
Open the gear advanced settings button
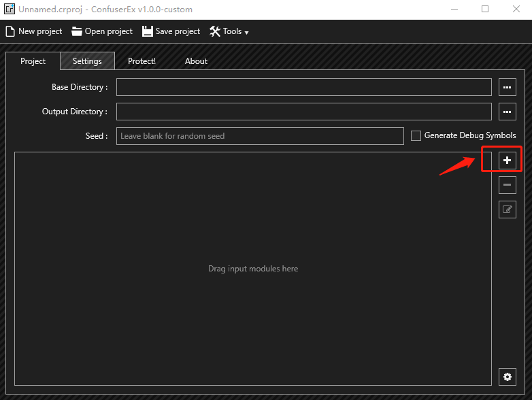tap(508, 377)
